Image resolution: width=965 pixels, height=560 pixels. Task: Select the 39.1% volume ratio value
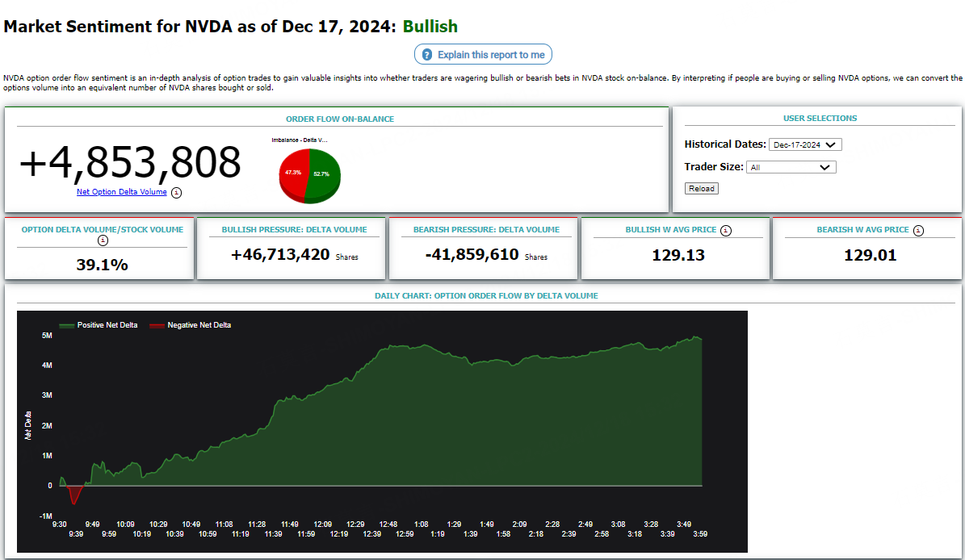coord(103,265)
